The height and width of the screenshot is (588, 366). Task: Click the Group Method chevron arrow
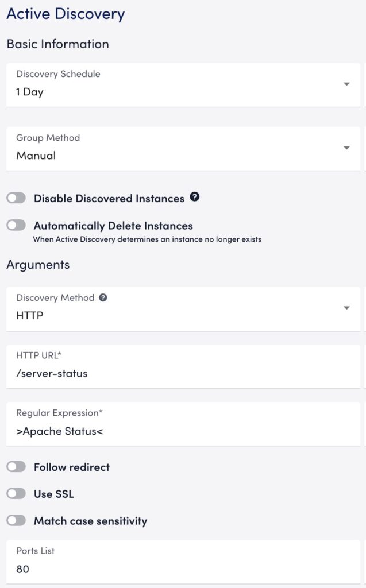coord(347,148)
